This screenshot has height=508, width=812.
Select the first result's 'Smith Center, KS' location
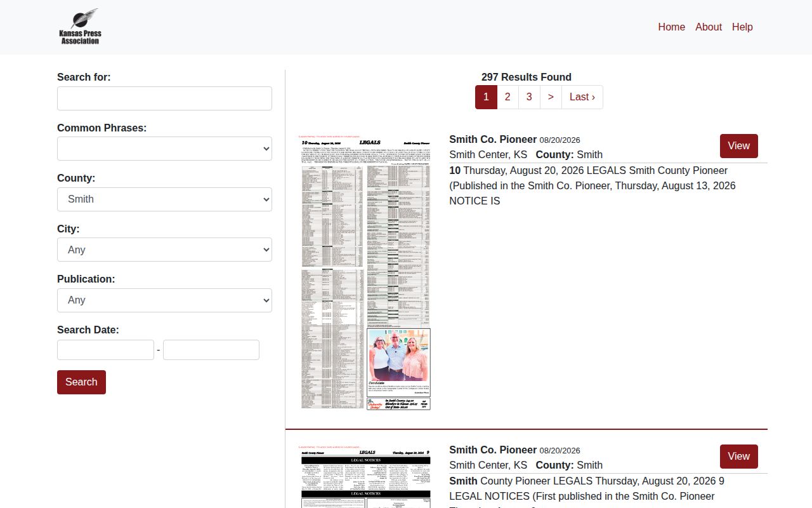[488, 154]
